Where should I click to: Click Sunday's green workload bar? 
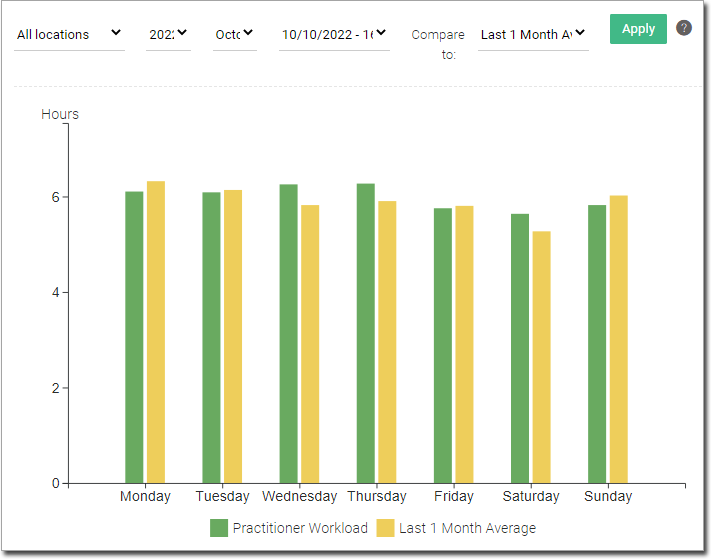point(597,344)
